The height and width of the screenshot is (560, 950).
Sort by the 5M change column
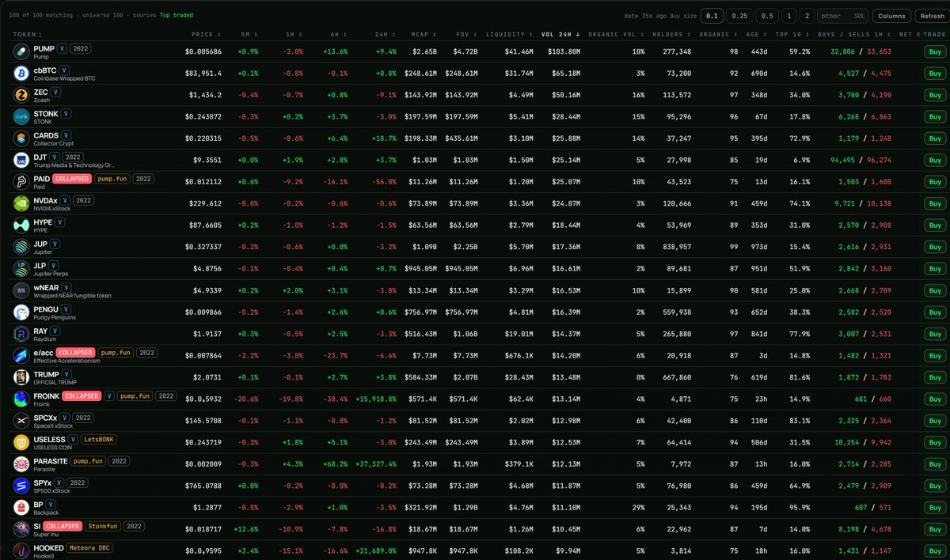(249, 35)
